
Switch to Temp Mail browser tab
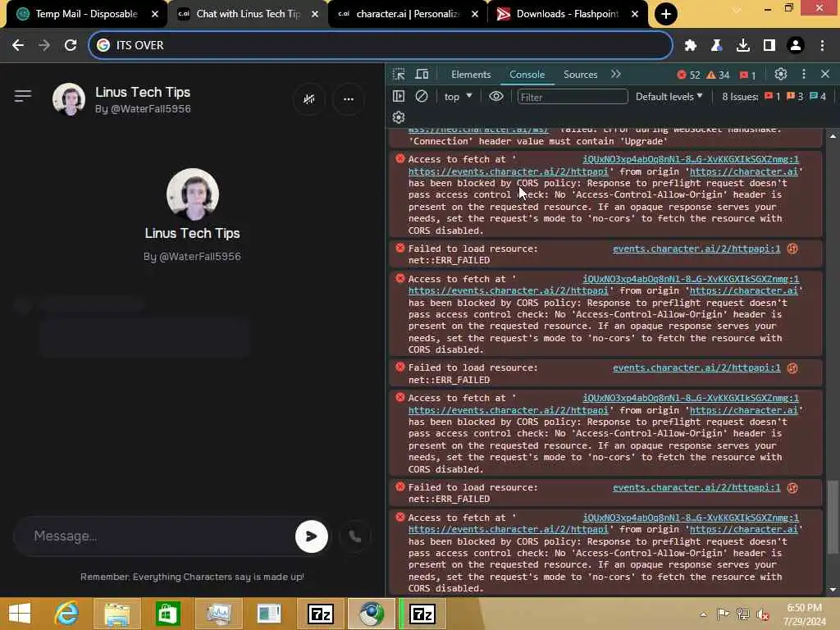[87, 14]
